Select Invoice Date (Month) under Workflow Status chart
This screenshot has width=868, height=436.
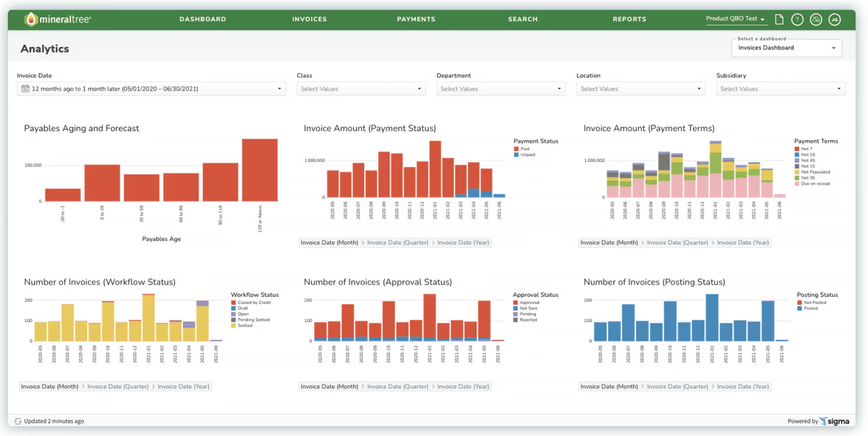point(50,387)
